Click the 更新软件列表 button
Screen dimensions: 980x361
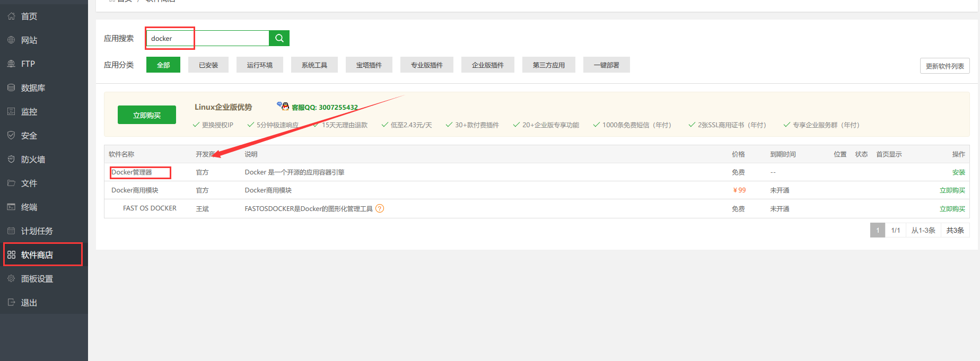[x=945, y=66]
